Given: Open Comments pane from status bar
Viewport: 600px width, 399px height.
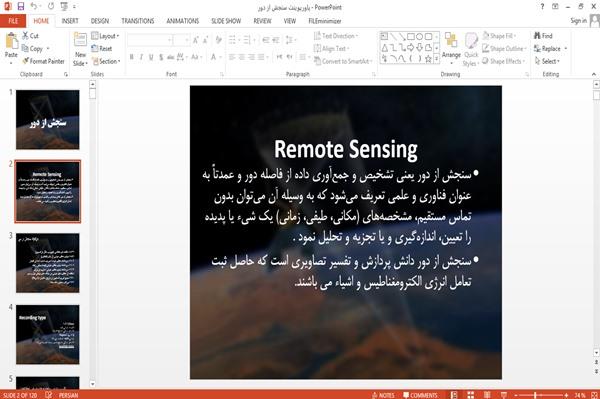Looking at the screenshot, I should click(420, 395).
